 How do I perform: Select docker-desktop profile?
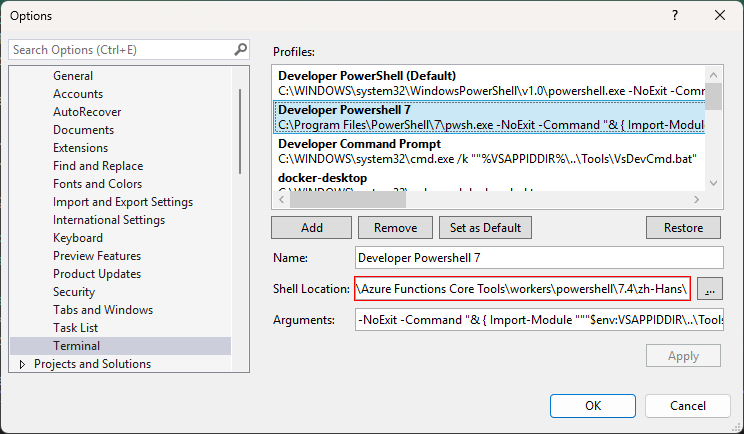tap(488, 180)
